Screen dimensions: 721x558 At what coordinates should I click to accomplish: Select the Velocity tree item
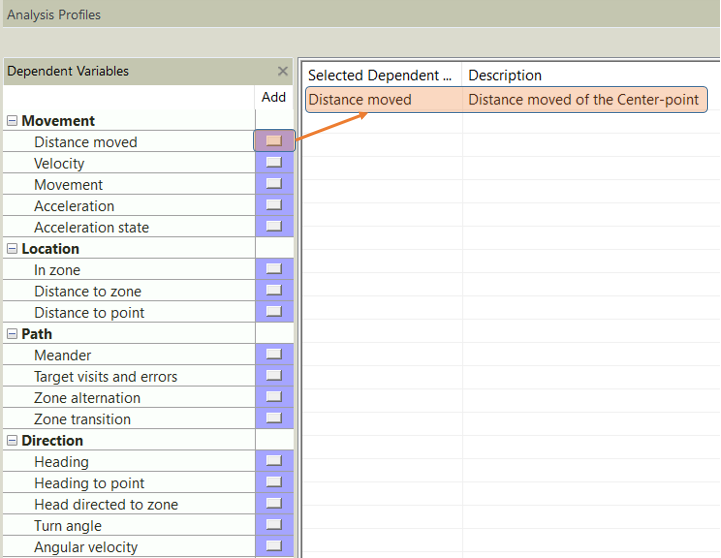pos(59,164)
